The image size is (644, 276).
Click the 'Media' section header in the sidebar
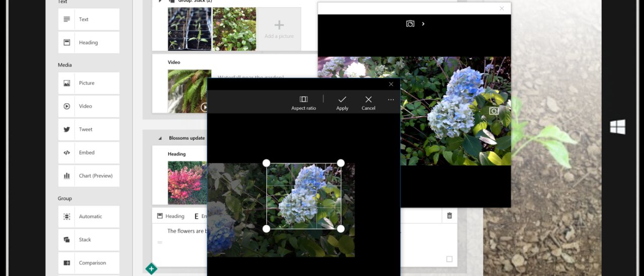coord(65,65)
